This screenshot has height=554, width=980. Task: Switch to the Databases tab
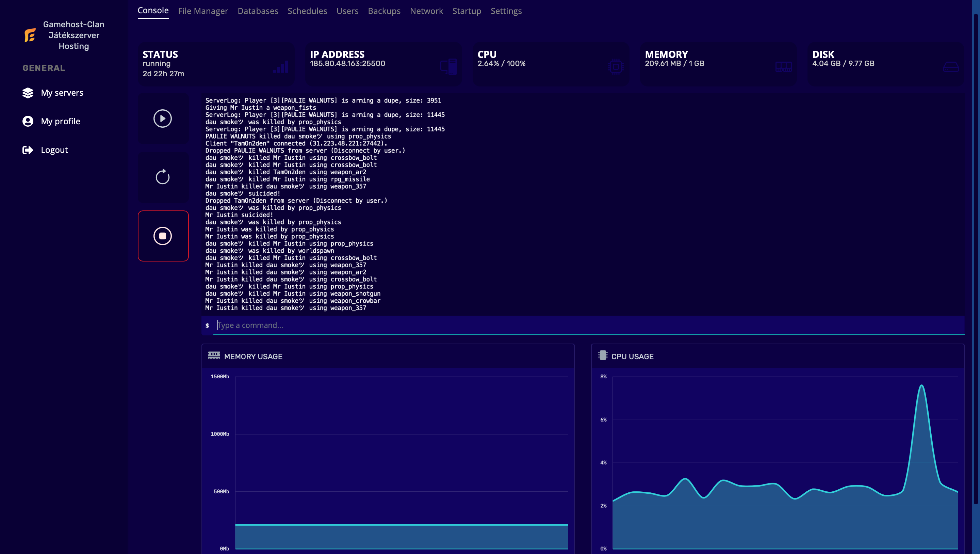258,11
